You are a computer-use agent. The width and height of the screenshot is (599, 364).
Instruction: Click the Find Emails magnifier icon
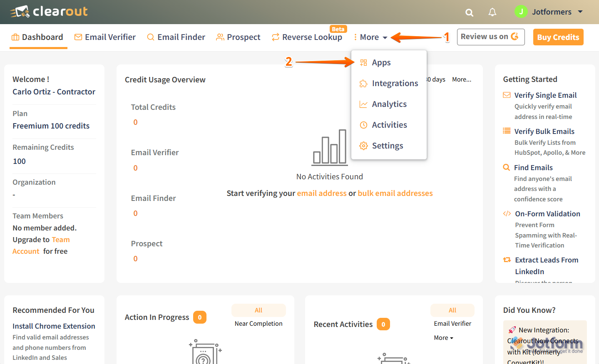click(507, 167)
